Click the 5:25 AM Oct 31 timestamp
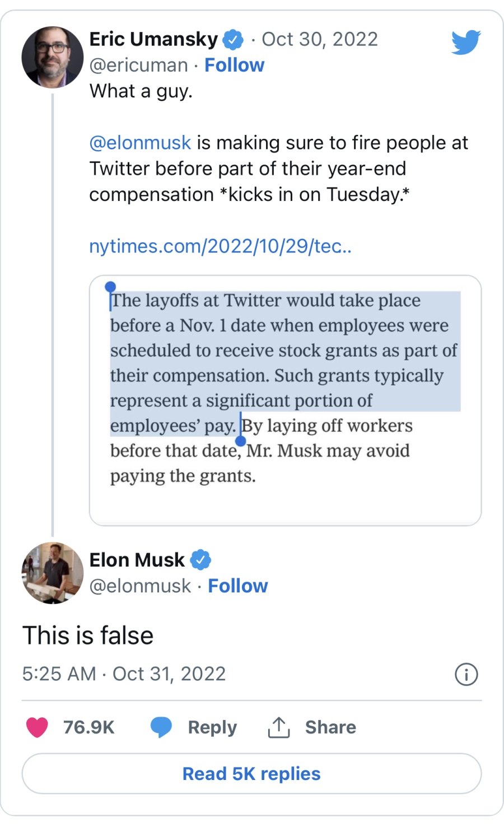 (124, 674)
